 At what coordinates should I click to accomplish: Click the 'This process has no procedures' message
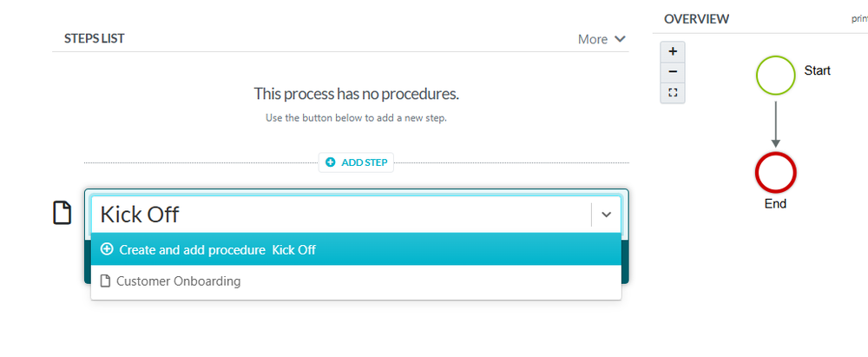356,93
